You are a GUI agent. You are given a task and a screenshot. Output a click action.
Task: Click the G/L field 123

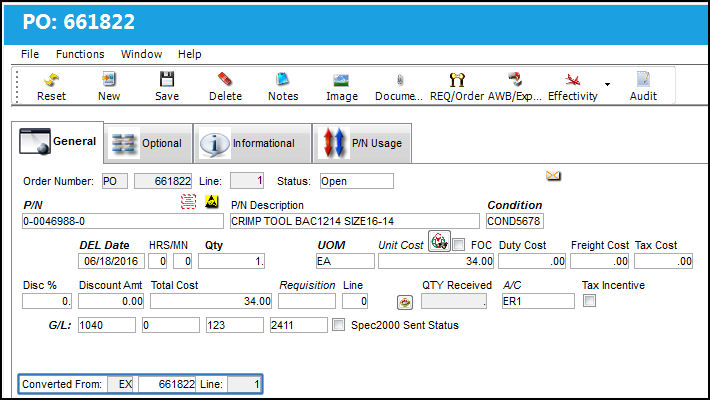(235, 325)
